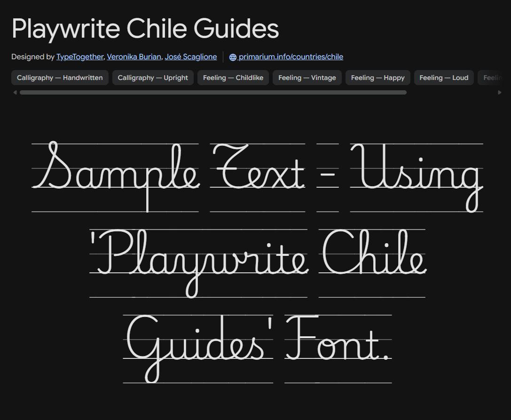Click the globe icon beside primarium link
The height and width of the screenshot is (420, 511).
[233, 57]
